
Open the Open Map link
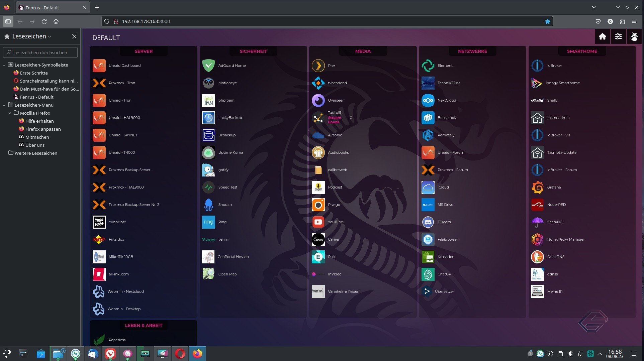click(x=227, y=274)
